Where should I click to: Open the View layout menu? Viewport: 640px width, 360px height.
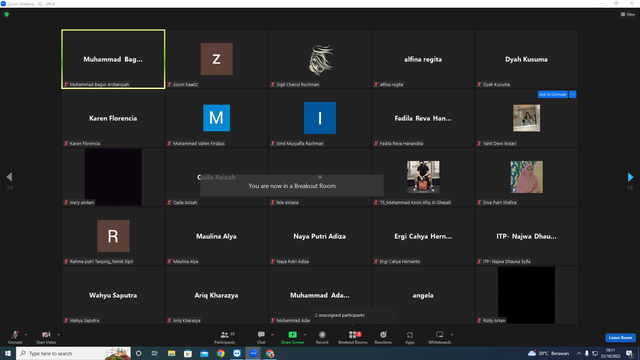click(x=628, y=14)
